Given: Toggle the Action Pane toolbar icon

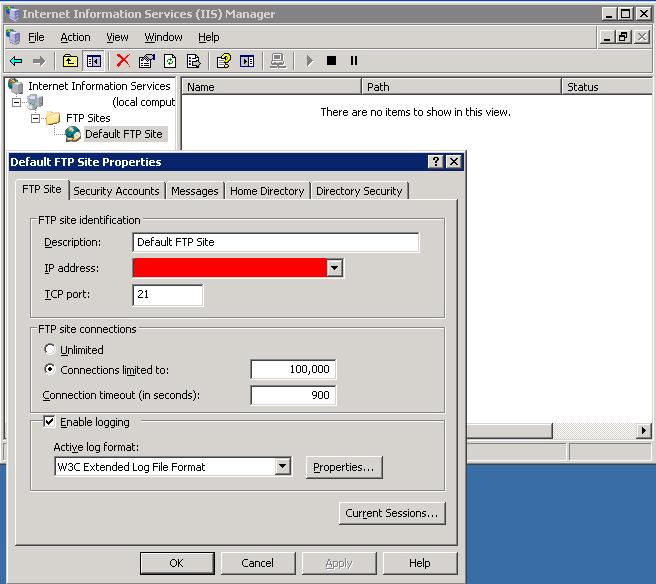Looking at the screenshot, I should point(247,61).
